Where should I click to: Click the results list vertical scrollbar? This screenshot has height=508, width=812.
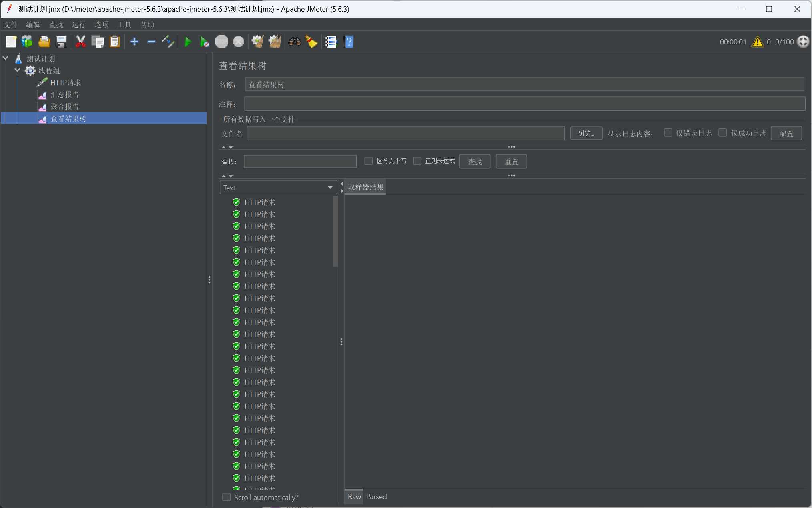pyautogui.click(x=335, y=232)
